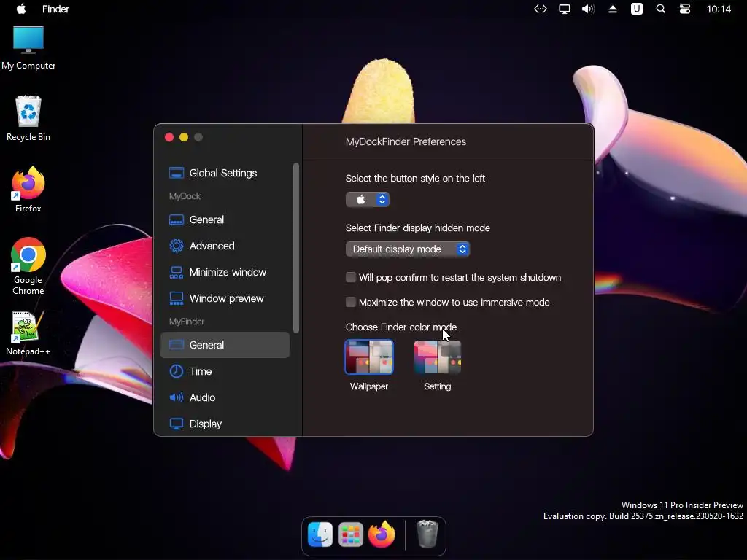Screen dimensions: 747x560
Task: Open My Computer desktop icon
Action: (28, 48)
